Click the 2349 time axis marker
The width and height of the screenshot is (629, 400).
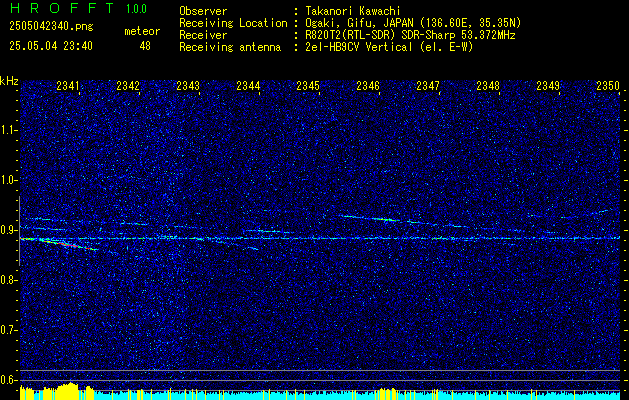[x=548, y=86]
